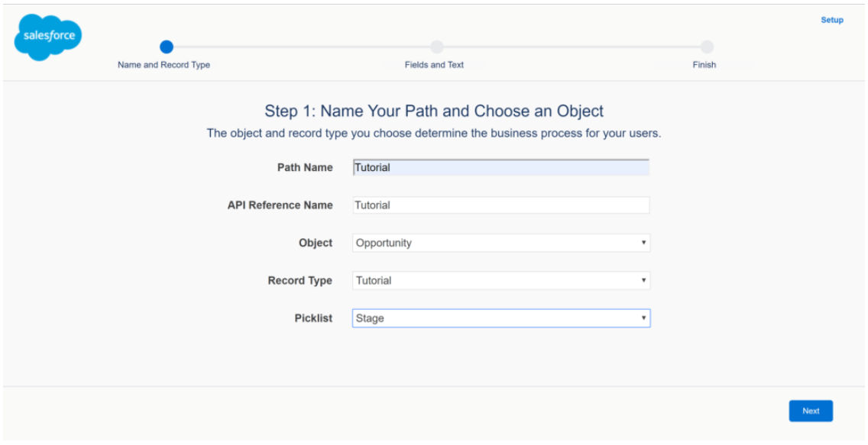
Task: Select the Finish step label
Action: coord(704,65)
